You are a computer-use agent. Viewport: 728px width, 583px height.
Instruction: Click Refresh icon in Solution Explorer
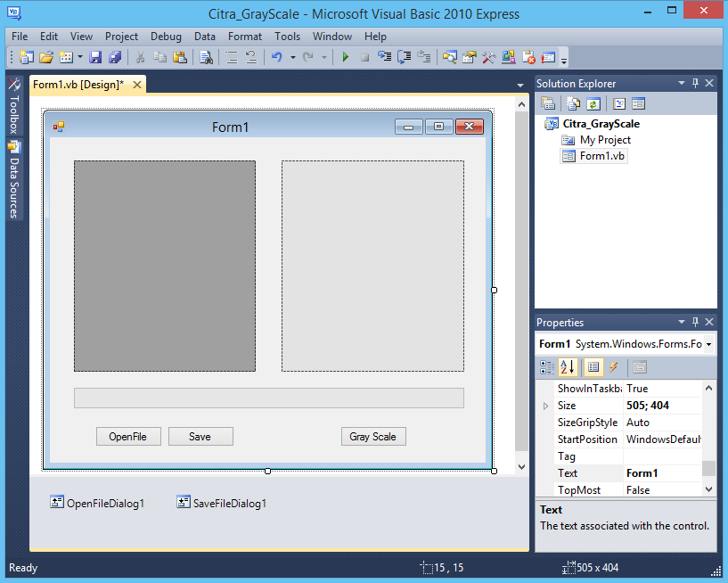coord(593,103)
